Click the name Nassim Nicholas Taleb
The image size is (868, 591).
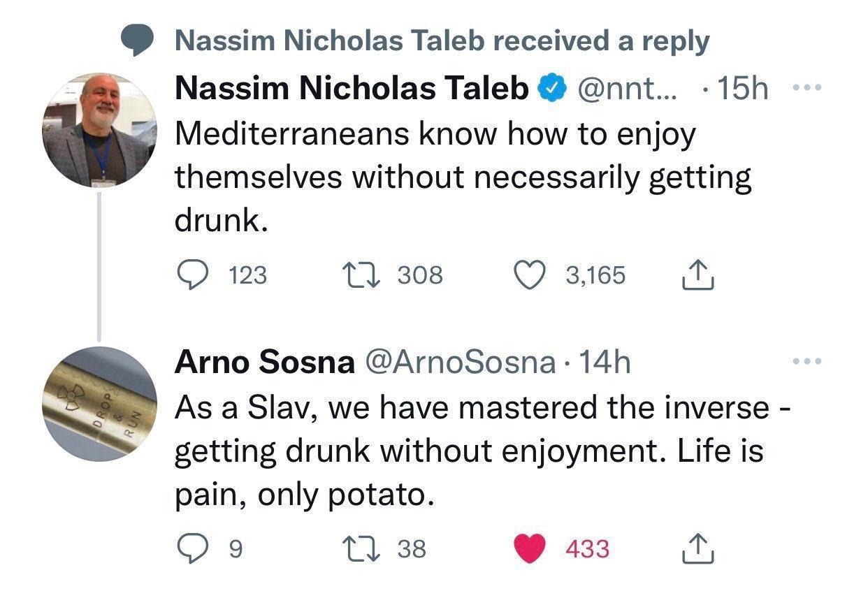[x=349, y=87]
